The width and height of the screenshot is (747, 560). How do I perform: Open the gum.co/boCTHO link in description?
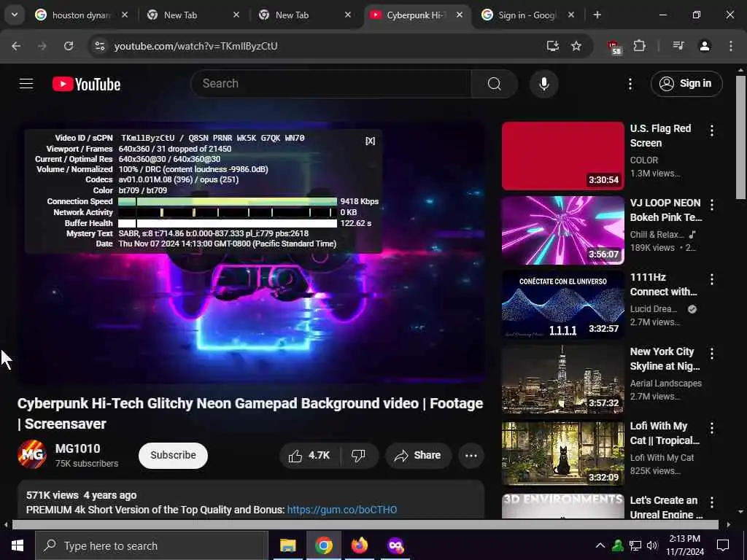(342, 510)
